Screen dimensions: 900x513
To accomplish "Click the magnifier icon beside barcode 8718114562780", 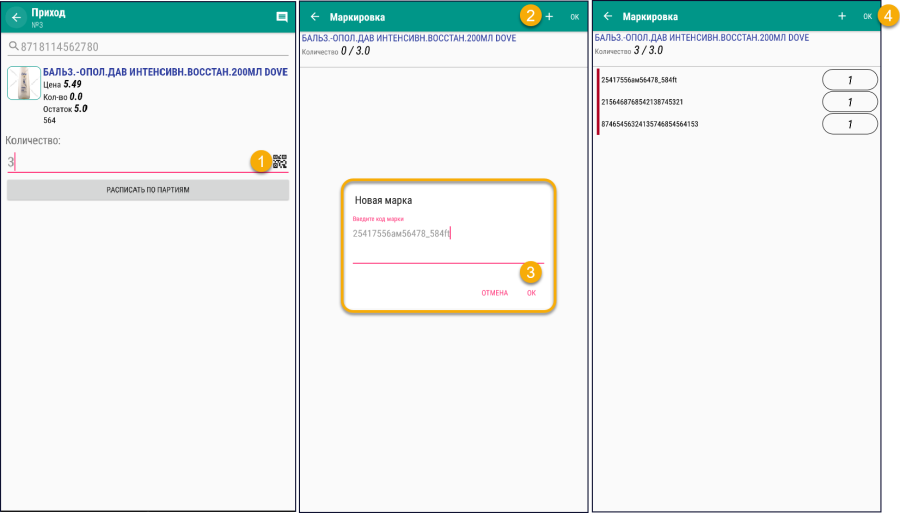I will pos(13,47).
